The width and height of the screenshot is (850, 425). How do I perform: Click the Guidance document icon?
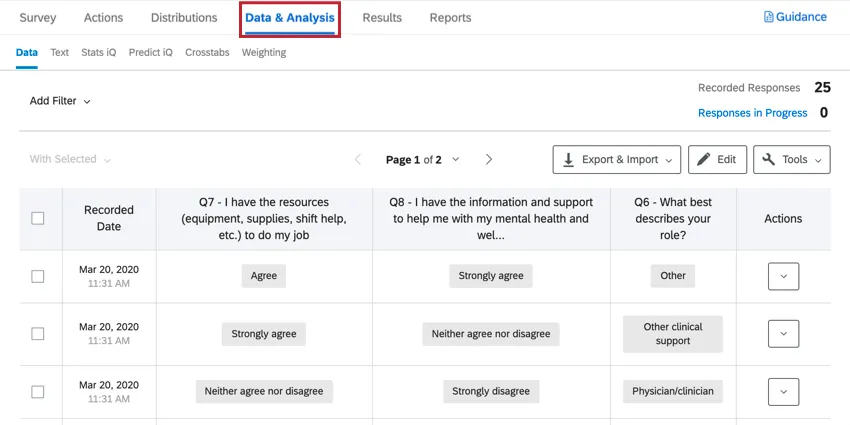768,17
